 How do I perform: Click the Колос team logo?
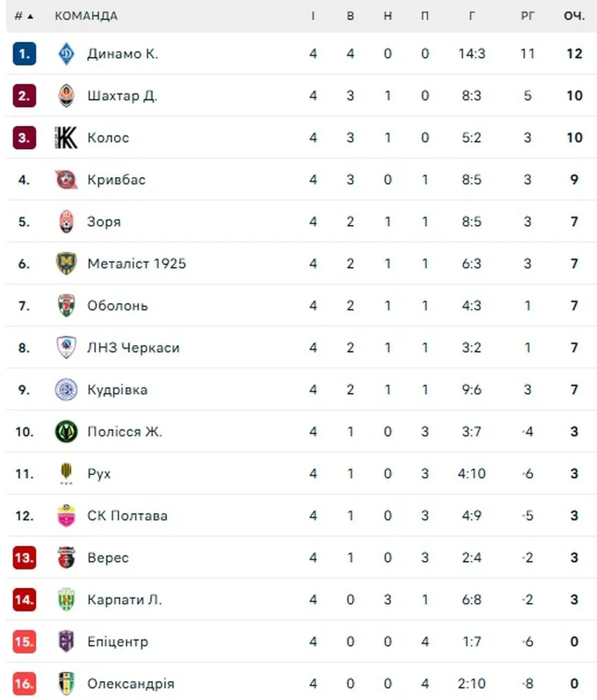click(66, 138)
